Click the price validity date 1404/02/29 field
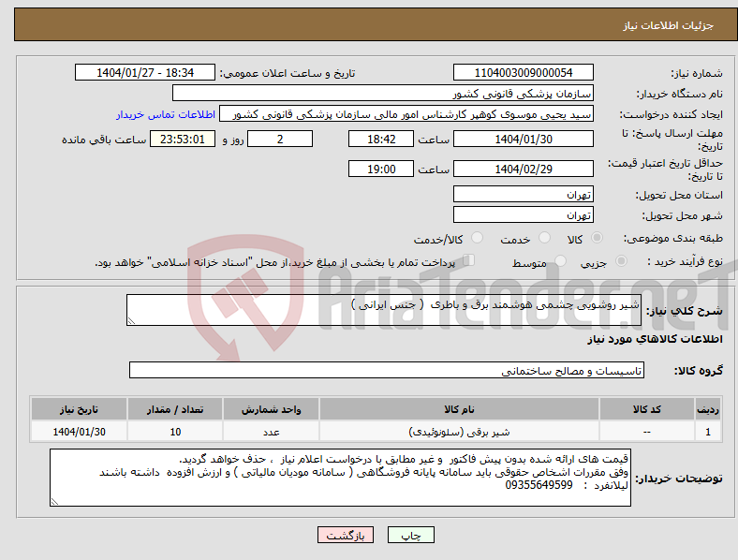Image resolution: width=738 pixels, height=560 pixels. (523, 169)
